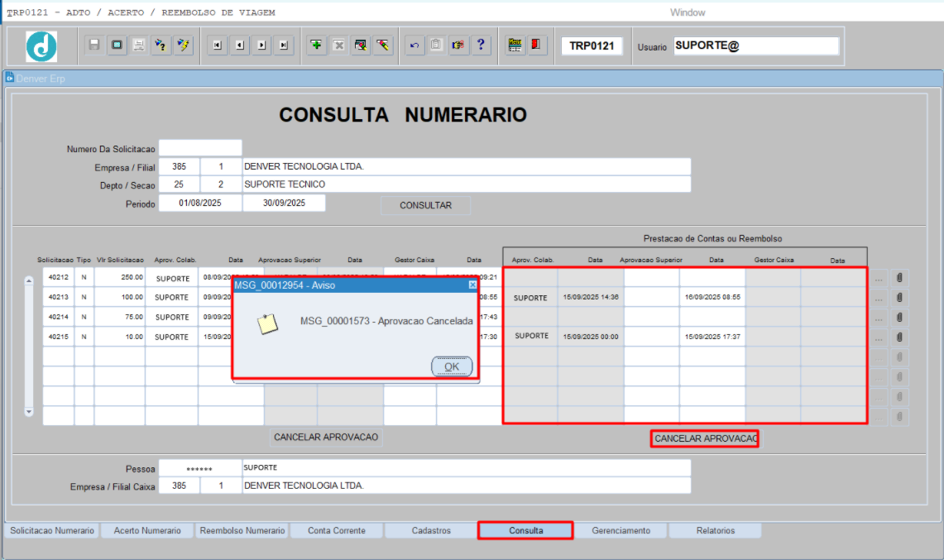Click right CANCELAR APROVACAO under Prestacao de Contas

coord(705,438)
